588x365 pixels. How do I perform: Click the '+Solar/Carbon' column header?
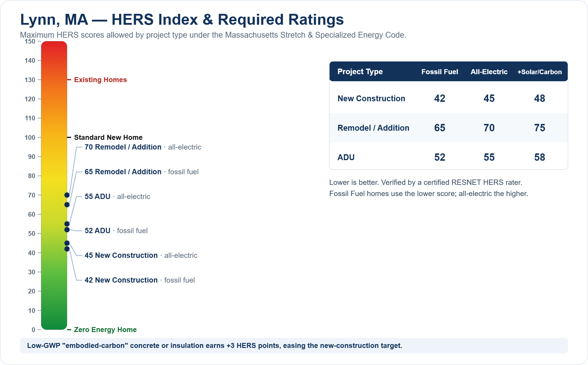[x=540, y=72]
